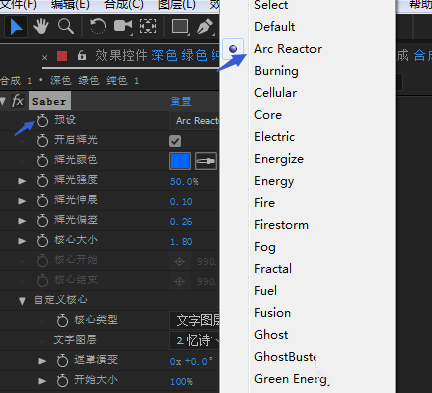Select the Selection arrow tool
The height and width of the screenshot is (393, 432).
[16, 27]
